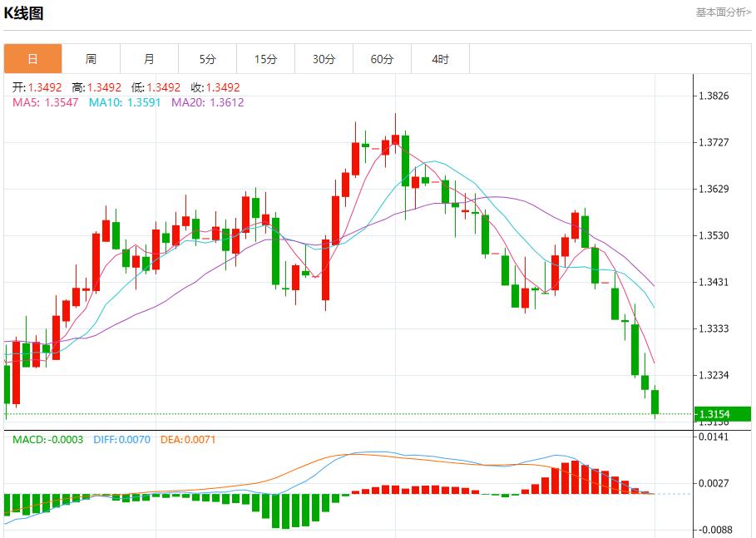Viewport: 756px width, 538px height.
Task: Open the 60分 chart view
Action: click(x=383, y=58)
